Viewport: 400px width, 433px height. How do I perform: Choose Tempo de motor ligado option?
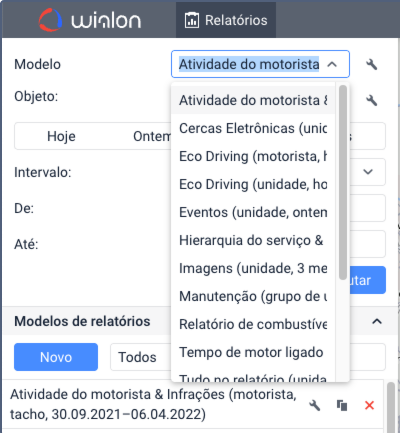tap(253, 352)
